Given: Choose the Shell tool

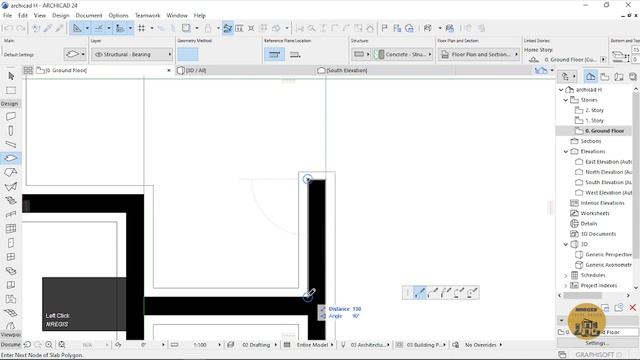Looking at the screenshot, I should [11, 187].
